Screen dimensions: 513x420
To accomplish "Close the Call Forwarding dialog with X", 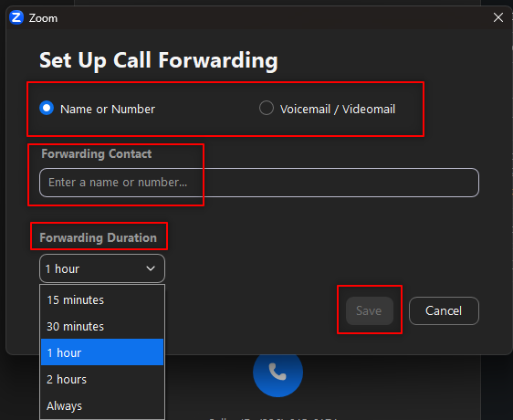I will point(498,17).
